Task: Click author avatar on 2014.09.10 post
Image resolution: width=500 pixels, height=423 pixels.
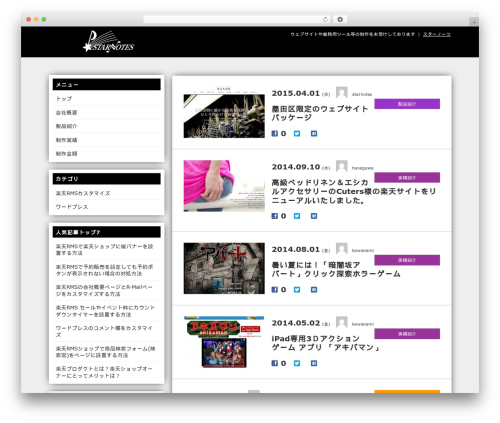Action: [342, 166]
